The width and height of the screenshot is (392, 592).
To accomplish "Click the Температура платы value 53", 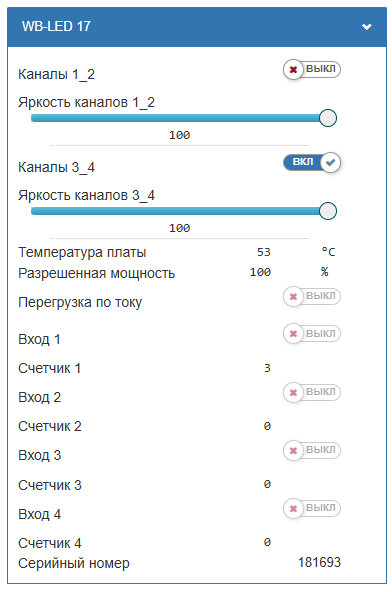I will click(x=264, y=252).
